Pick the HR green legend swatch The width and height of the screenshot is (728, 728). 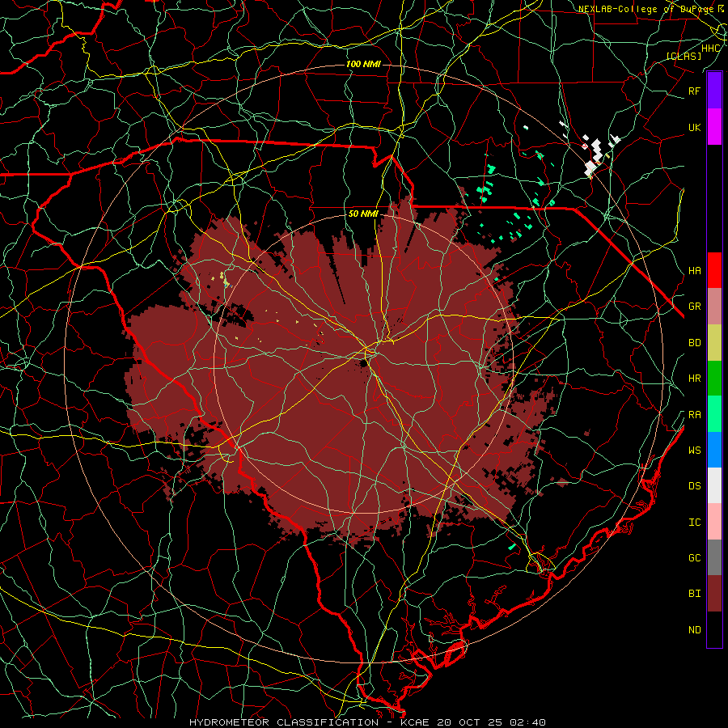coord(714,379)
